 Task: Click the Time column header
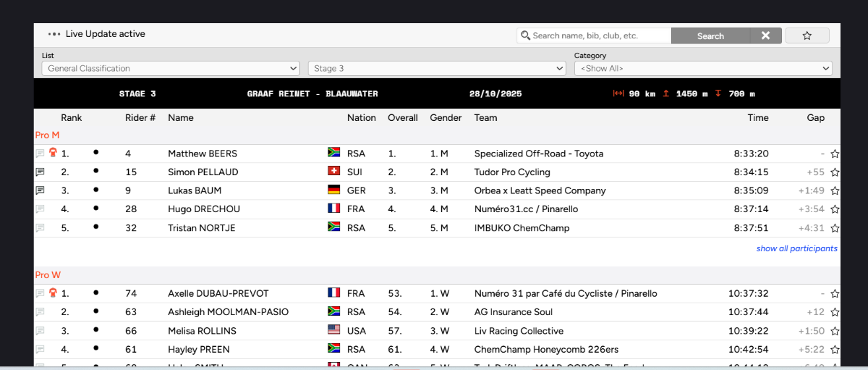point(757,117)
